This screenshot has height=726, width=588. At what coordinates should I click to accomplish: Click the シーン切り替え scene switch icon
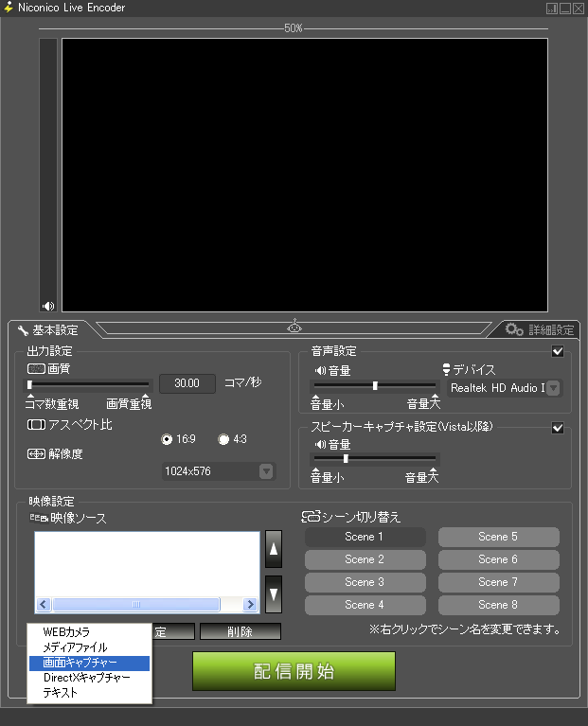[x=311, y=516]
